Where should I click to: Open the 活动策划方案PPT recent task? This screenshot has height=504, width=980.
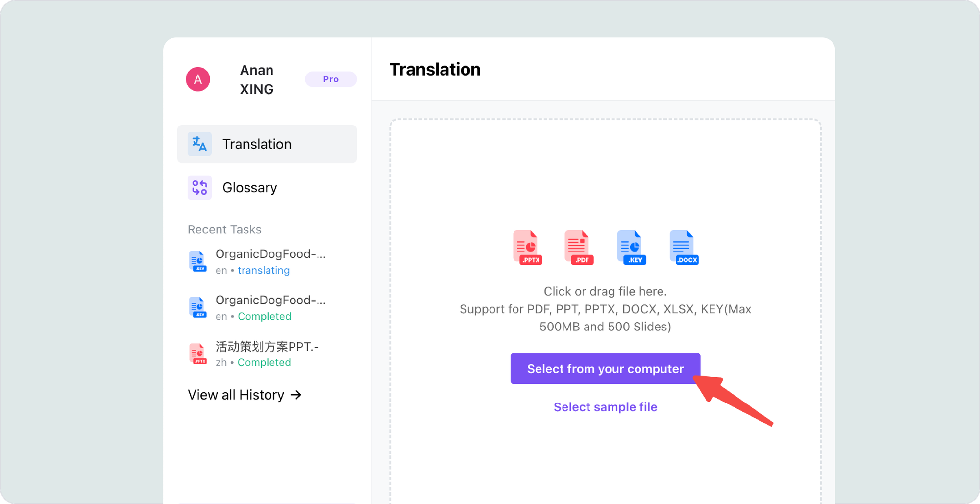pos(267,347)
